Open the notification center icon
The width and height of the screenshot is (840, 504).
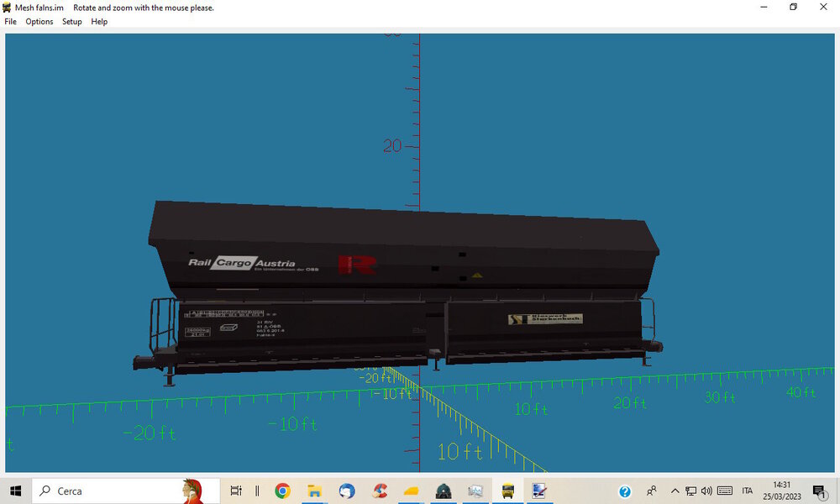[x=820, y=491]
